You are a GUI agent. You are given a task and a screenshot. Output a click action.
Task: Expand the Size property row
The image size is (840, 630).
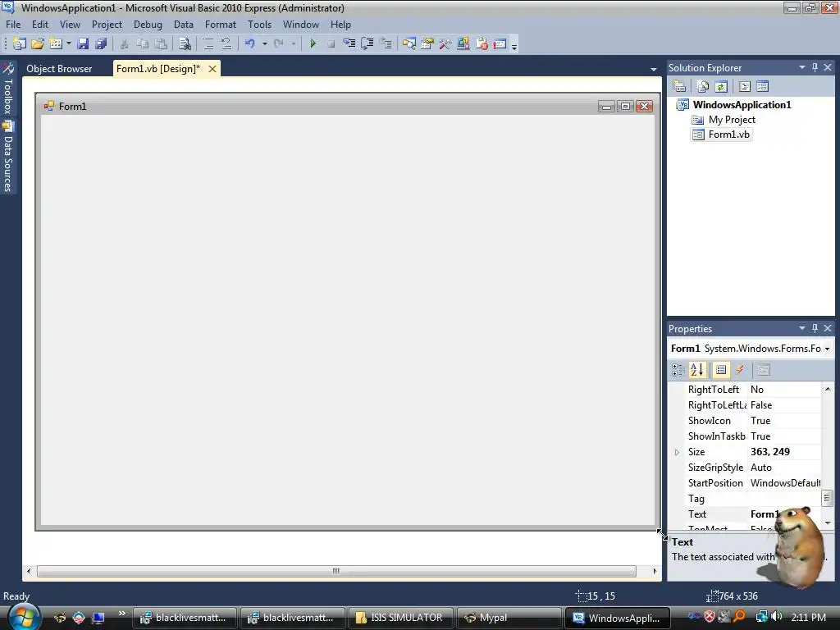tap(677, 452)
